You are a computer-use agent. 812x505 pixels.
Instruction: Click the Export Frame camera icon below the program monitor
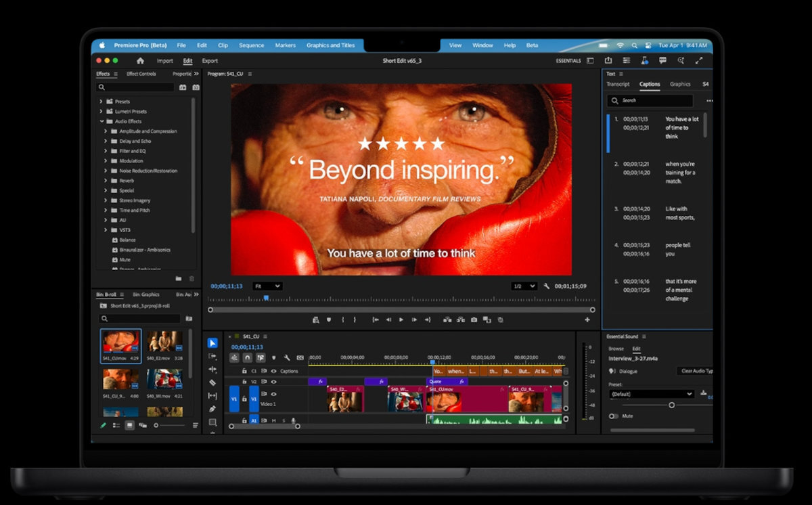point(473,319)
